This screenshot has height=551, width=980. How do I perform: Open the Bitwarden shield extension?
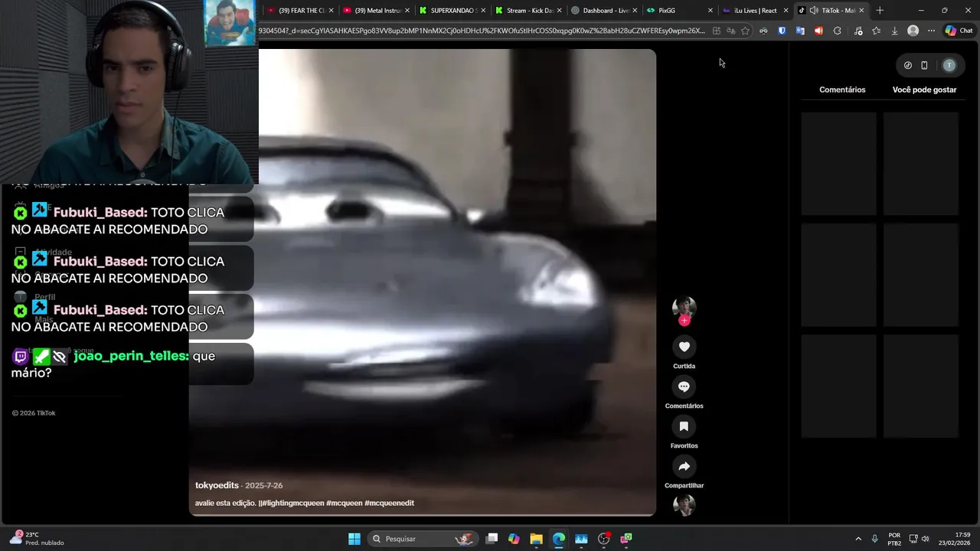pyautogui.click(x=782, y=31)
